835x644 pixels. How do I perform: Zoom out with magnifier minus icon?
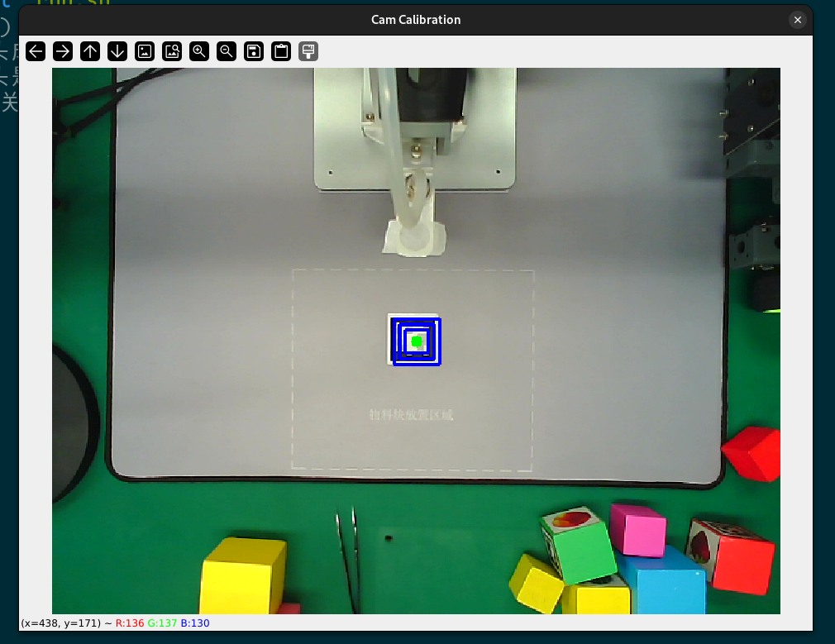(x=227, y=52)
